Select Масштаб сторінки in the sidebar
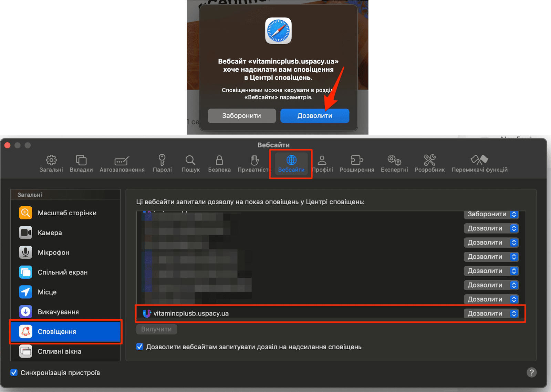Viewport: 551px width, 392px height. pyautogui.click(x=65, y=213)
